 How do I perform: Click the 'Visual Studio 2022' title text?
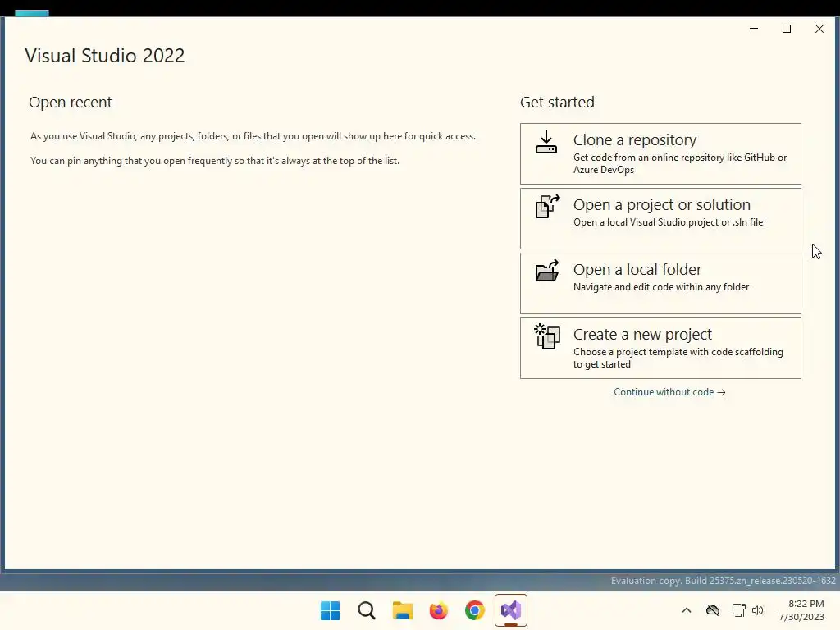tap(105, 56)
